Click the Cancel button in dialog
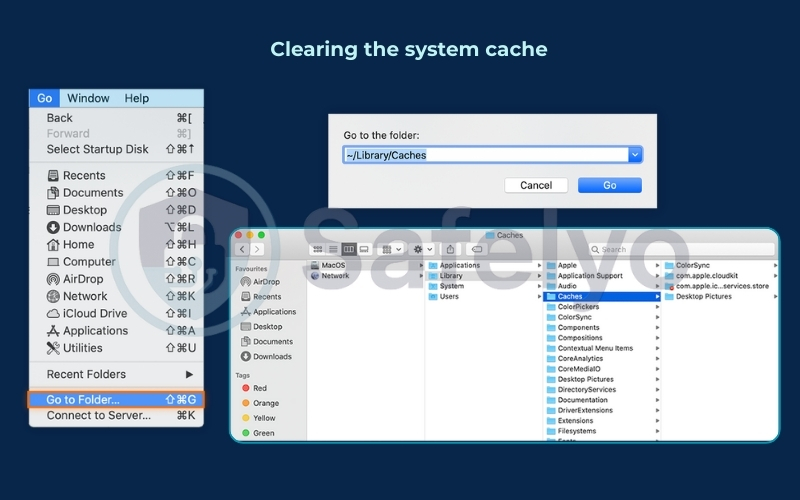The height and width of the screenshot is (500, 800). [536, 185]
